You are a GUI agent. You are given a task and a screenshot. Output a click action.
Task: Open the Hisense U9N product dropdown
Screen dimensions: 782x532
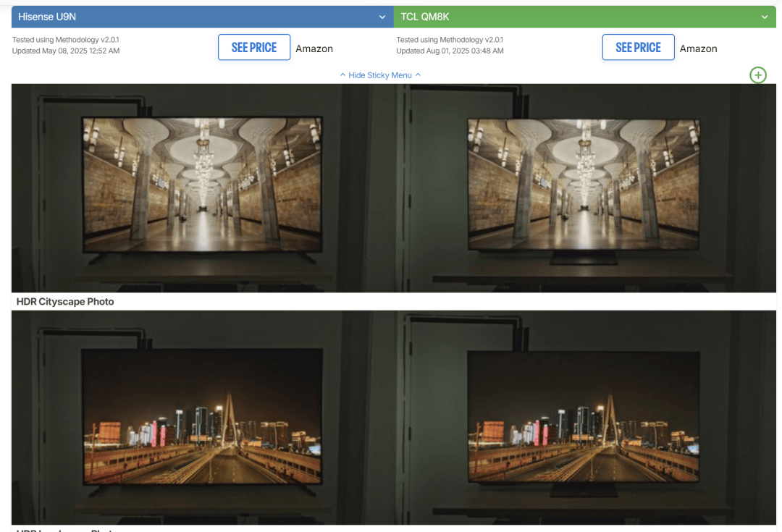point(203,17)
